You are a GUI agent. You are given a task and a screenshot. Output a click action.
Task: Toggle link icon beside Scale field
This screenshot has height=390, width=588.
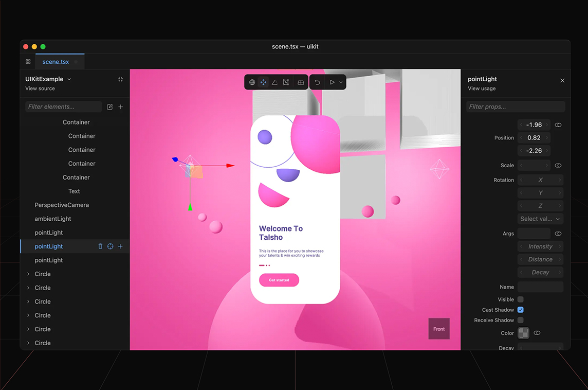click(558, 165)
